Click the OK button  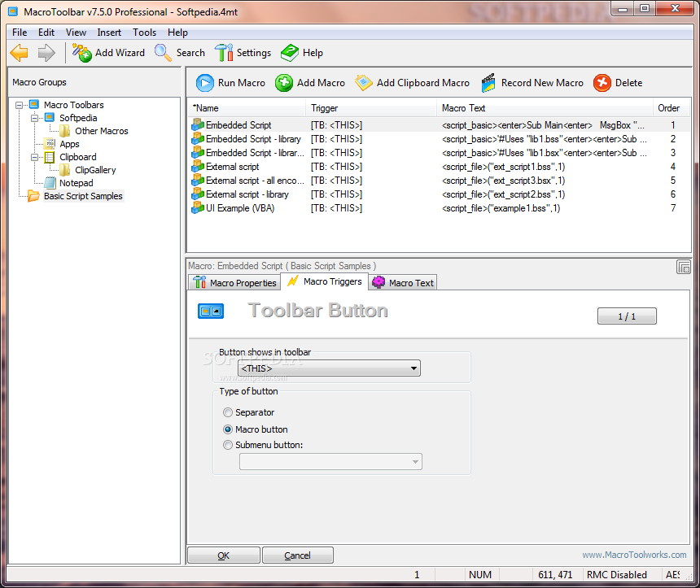point(224,555)
